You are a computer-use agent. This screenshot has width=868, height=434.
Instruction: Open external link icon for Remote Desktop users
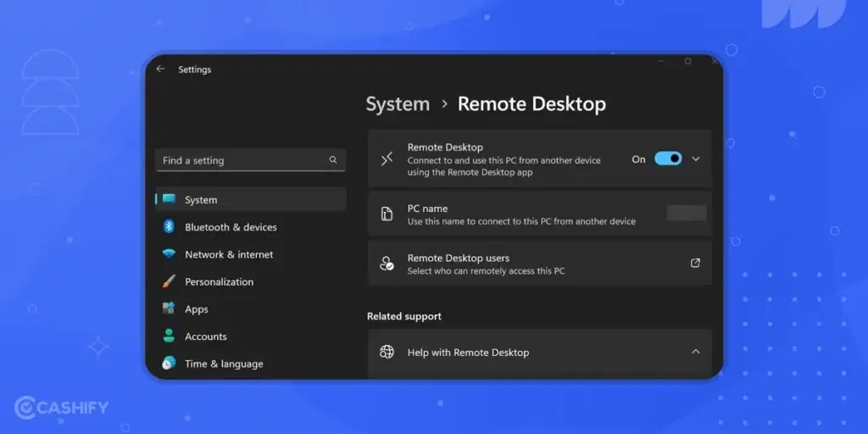(x=696, y=264)
